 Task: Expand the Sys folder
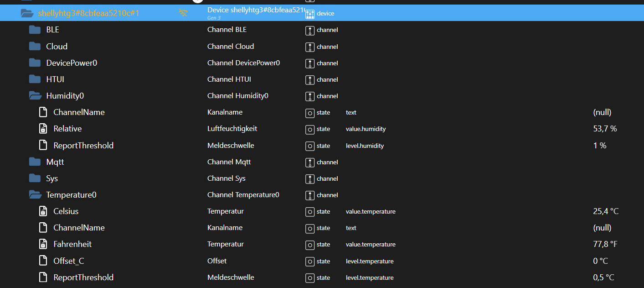click(x=35, y=178)
